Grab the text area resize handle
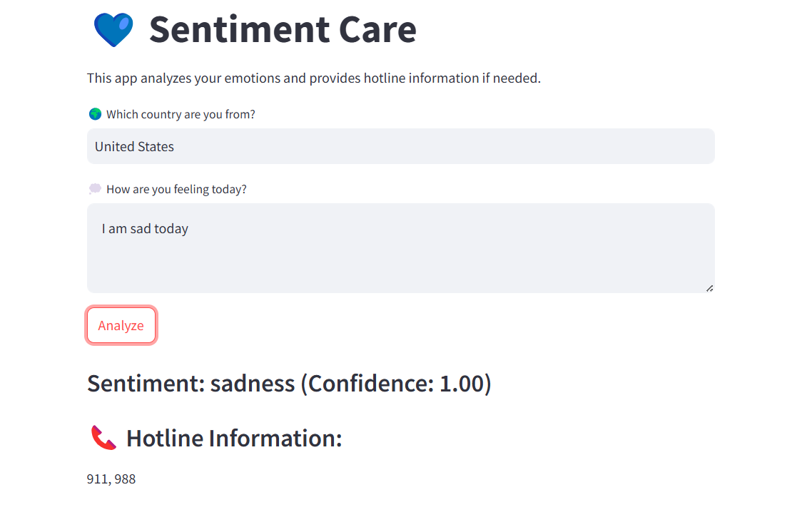812x522 pixels. (x=709, y=288)
